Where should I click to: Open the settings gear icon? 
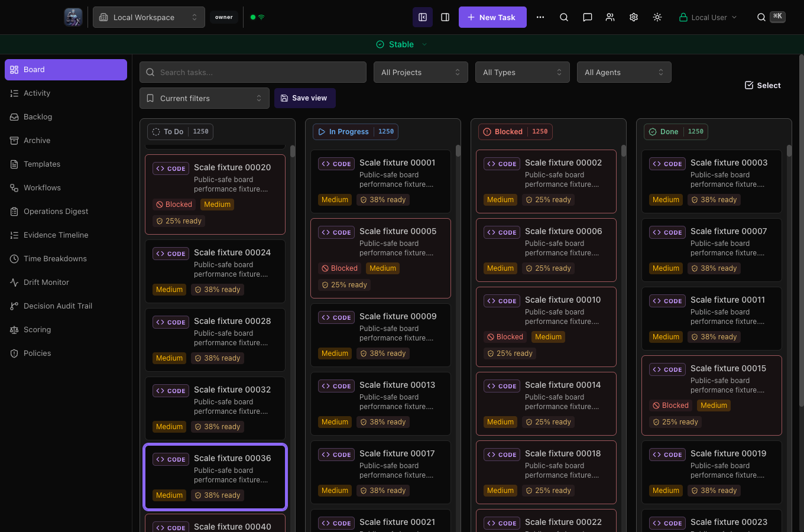tap(634, 17)
